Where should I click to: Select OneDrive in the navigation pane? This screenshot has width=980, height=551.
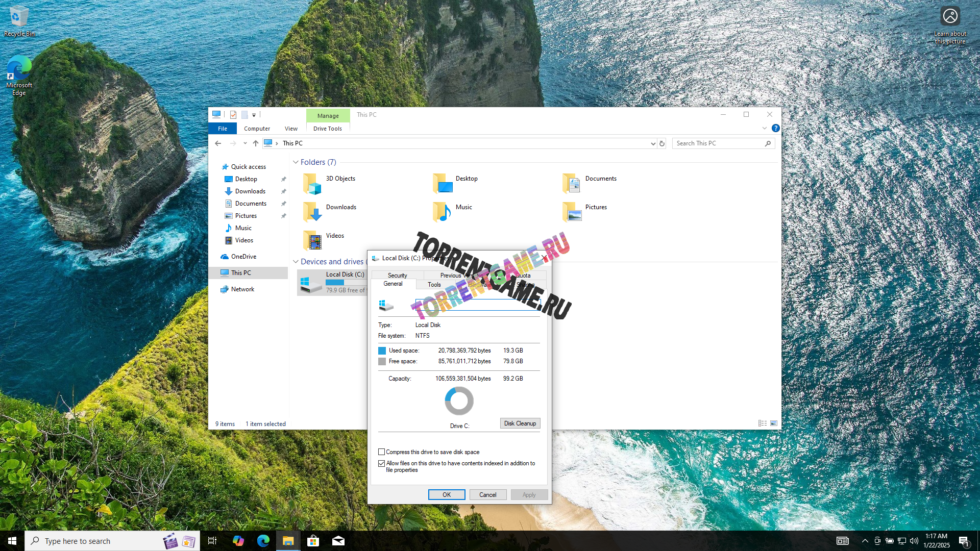point(243,257)
